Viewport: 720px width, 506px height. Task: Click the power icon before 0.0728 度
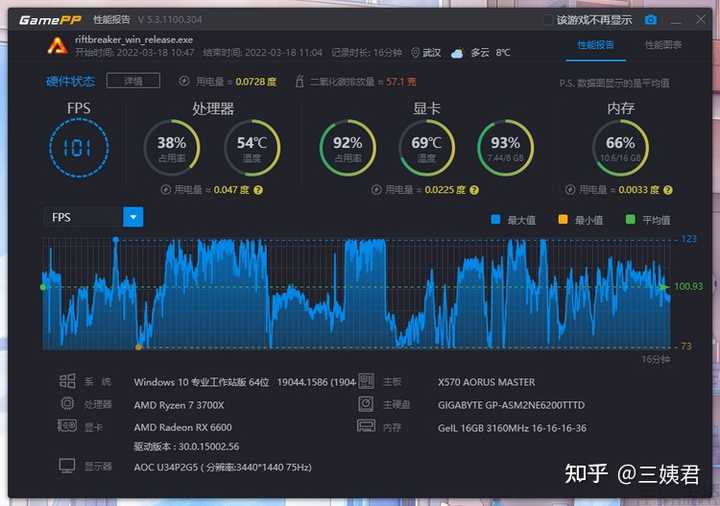point(184,81)
